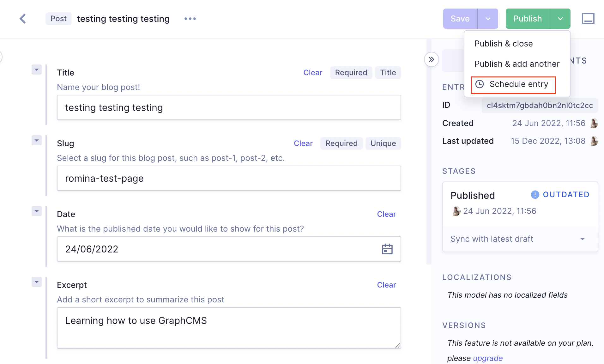This screenshot has height=364, width=604.
Task: Close the Publish dropdown arrow
Action: tap(560, 19)
